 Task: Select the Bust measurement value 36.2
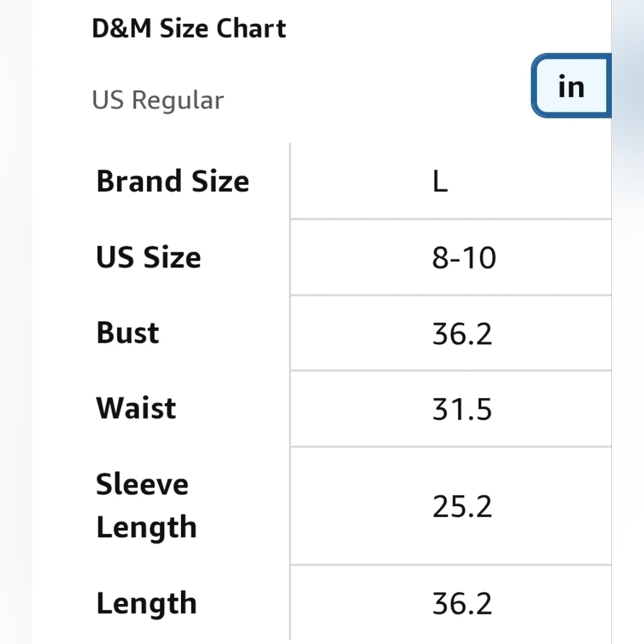462,334
